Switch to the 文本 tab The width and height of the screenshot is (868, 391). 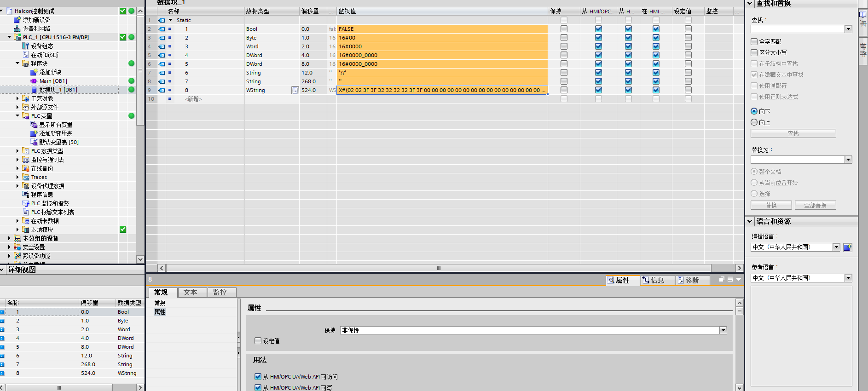192,292
